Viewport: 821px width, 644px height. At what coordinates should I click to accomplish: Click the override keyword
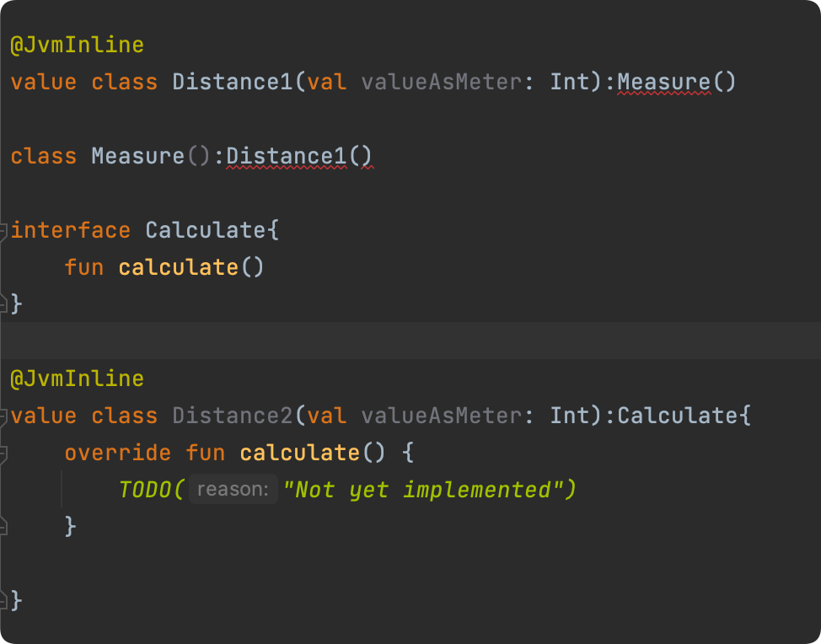tap(118, 453)
